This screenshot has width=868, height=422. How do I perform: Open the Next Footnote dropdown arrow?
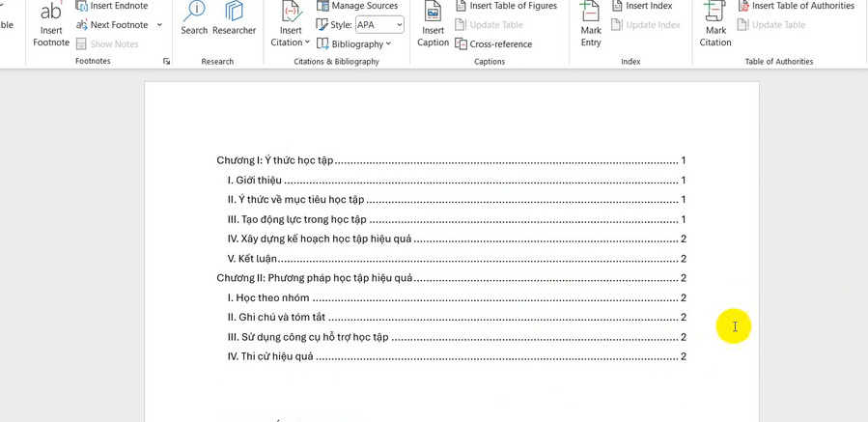coord(159,25)
